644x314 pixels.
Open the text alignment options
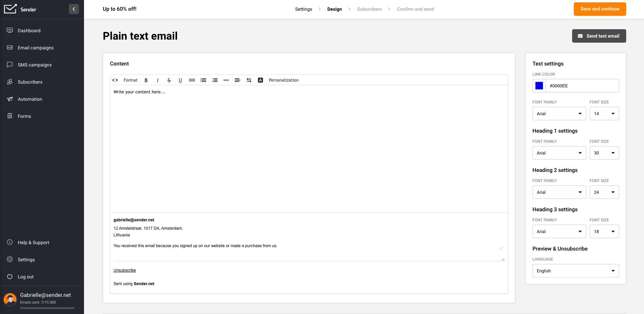coord(238,80)
